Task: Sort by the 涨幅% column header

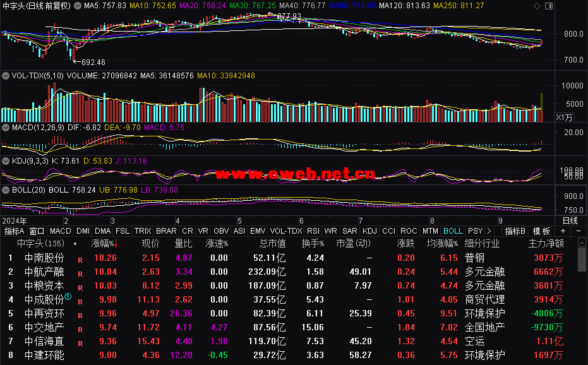Action: (x=104, y=244)
